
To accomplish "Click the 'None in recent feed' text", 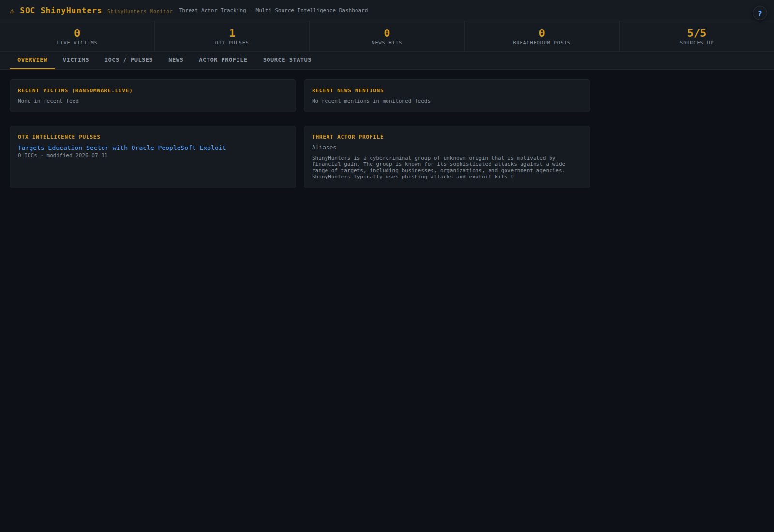I will point(48,101).
